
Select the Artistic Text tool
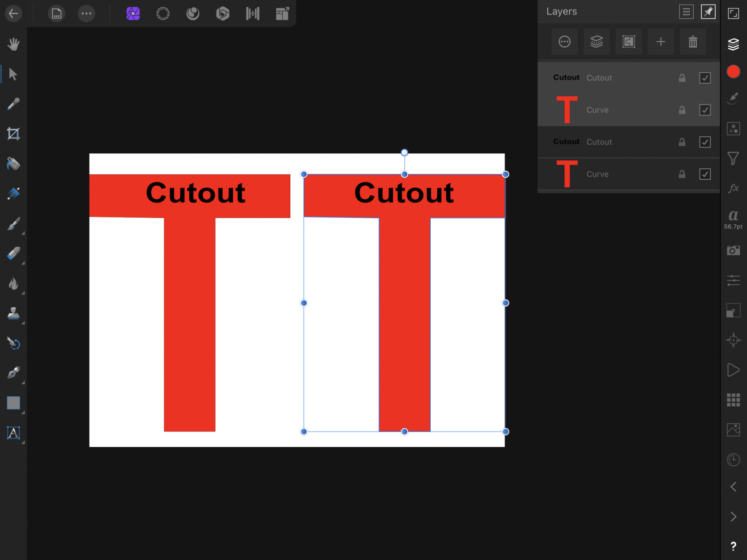click(x=13, y=433)
